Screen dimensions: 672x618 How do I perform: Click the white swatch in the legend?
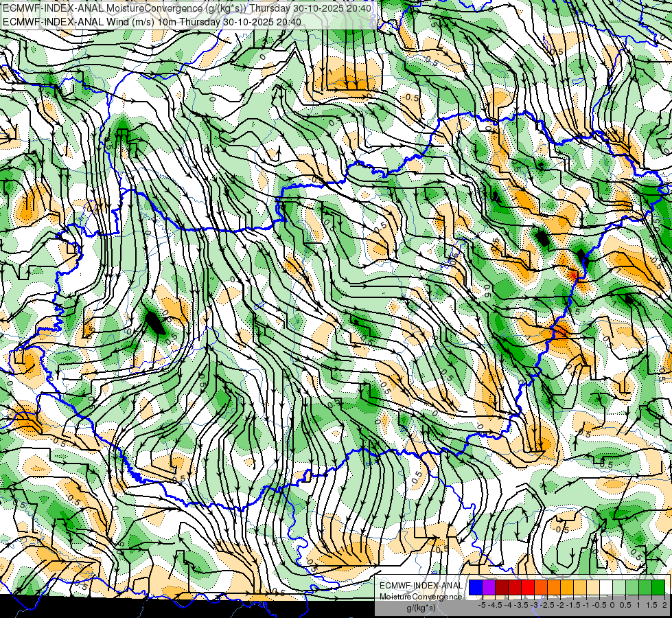[x=605, y=588]
